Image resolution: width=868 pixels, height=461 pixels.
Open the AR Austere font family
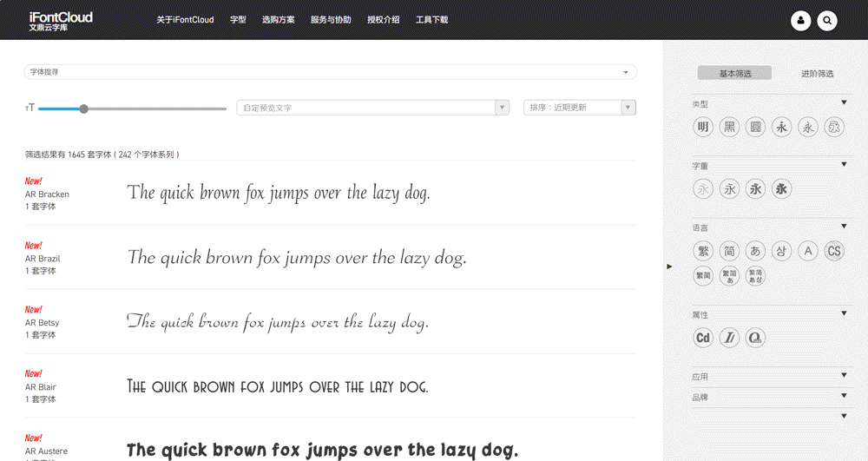pos(47,451)
